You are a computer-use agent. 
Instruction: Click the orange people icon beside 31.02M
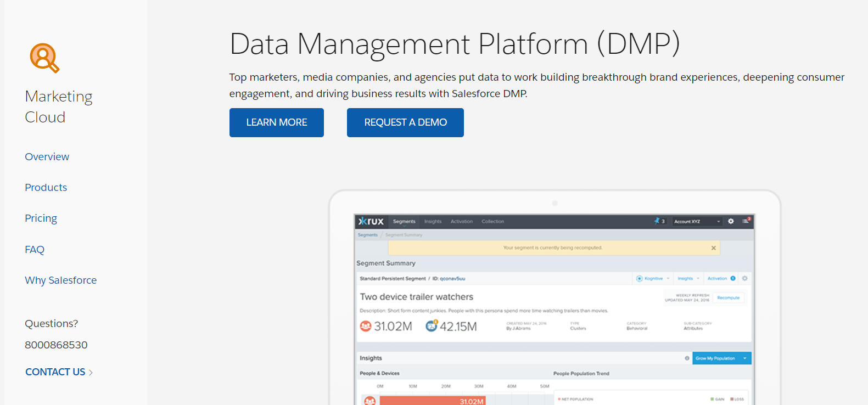tap(366, 326)
